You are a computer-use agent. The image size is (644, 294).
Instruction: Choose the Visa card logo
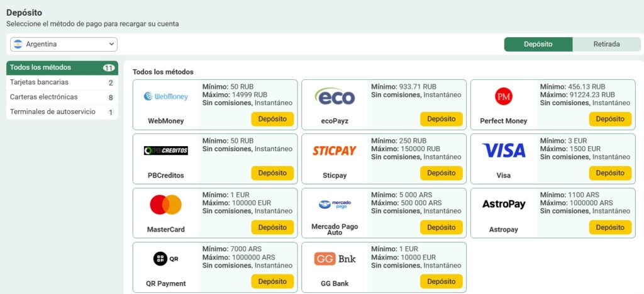pyautogui.click(x=504, y=150)
